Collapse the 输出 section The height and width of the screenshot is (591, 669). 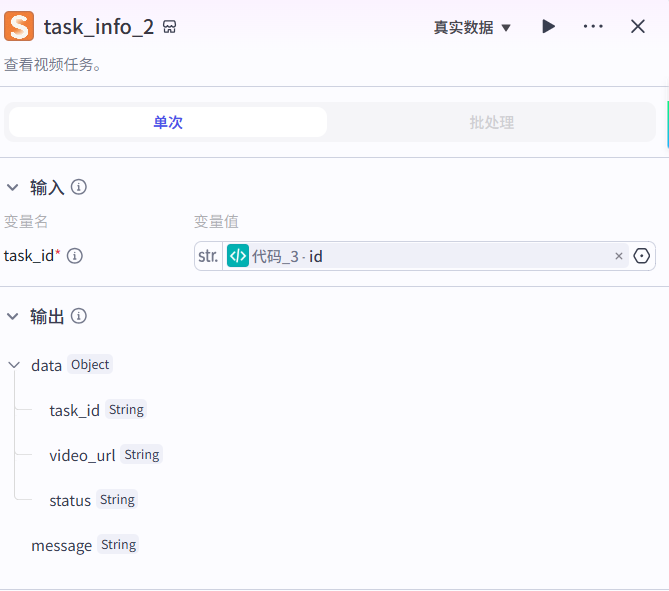pyautogui.click(x=13, y=316)
